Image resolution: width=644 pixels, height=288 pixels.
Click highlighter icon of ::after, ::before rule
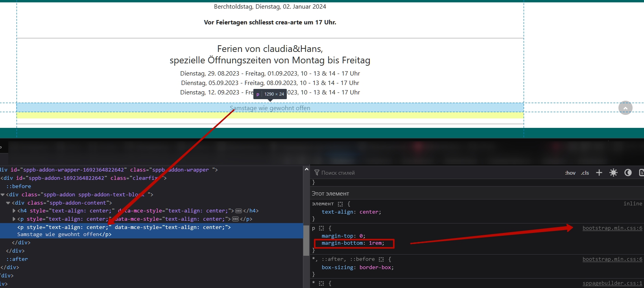[381, 259]
